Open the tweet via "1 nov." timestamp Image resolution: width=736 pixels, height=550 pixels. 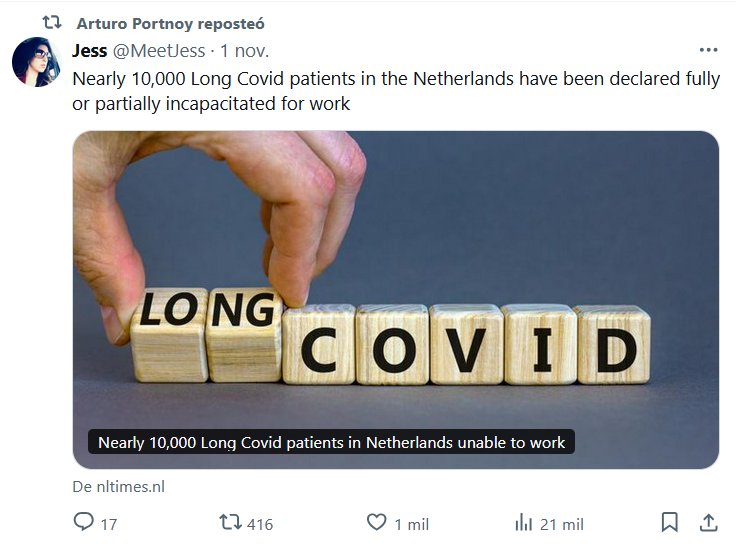pos(245,50)
